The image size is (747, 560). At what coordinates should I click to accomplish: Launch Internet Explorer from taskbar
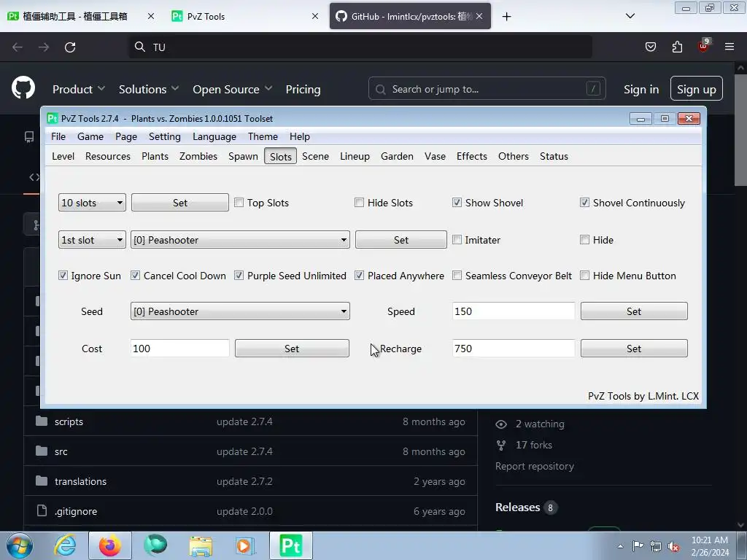click(65, 545)
